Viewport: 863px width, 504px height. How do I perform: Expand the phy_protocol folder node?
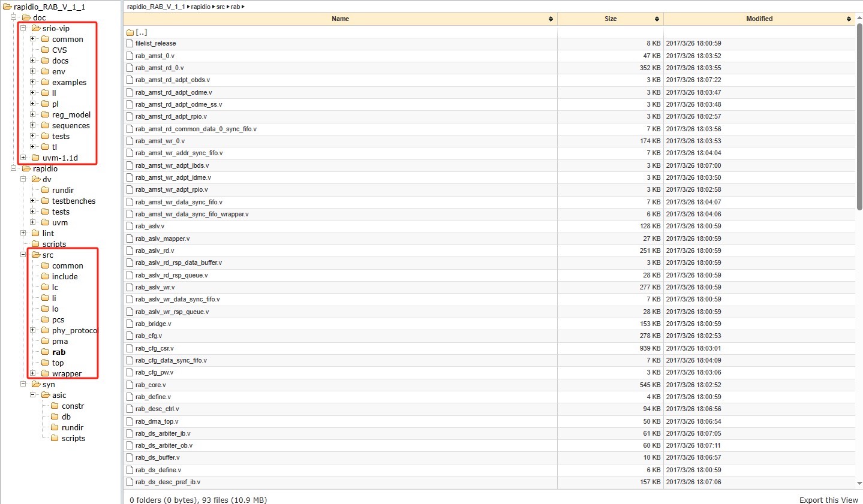(33, 330)
